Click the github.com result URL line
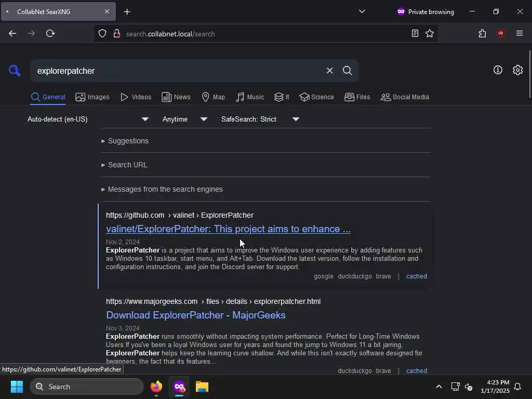The height and width of the screenshot is (399, 532). [x=179, y=216]
